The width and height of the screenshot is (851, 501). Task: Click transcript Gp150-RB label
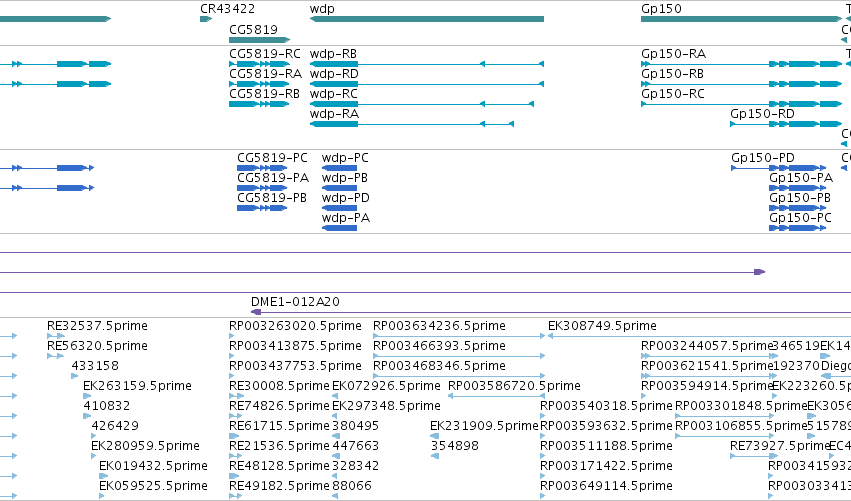pyautogui.click(x=672, y=74)
